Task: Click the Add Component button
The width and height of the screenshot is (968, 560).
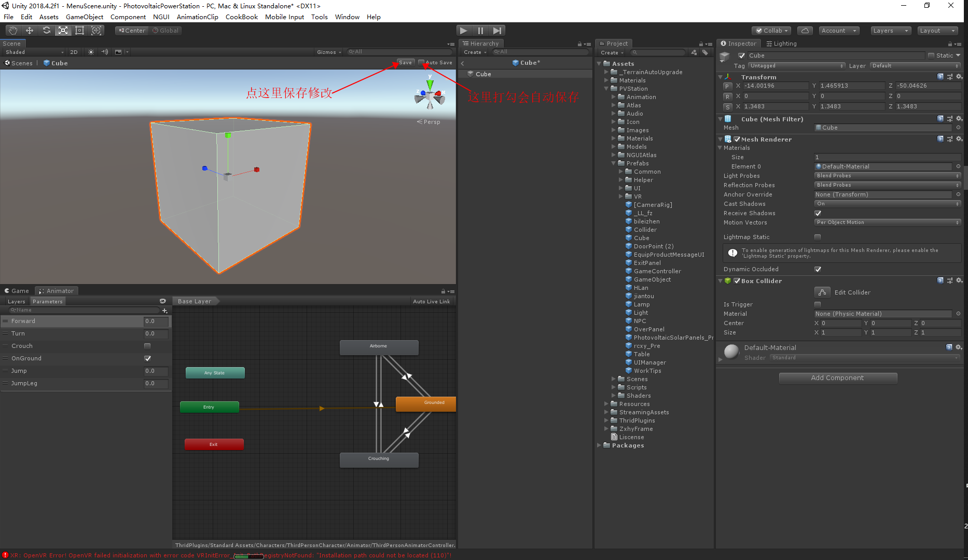Action: click(838, 377)
